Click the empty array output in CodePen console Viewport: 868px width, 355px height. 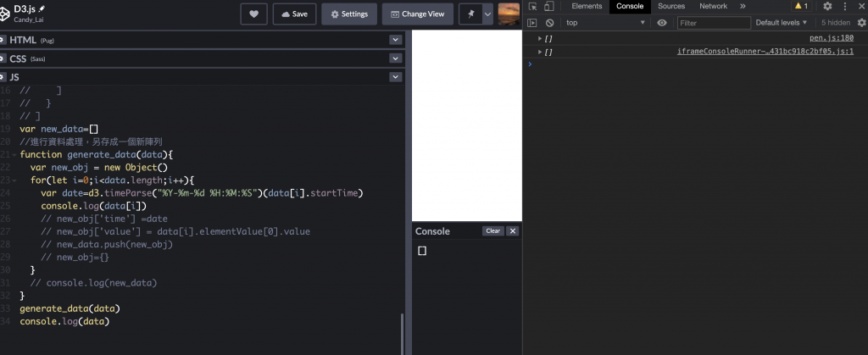[422, 251]
